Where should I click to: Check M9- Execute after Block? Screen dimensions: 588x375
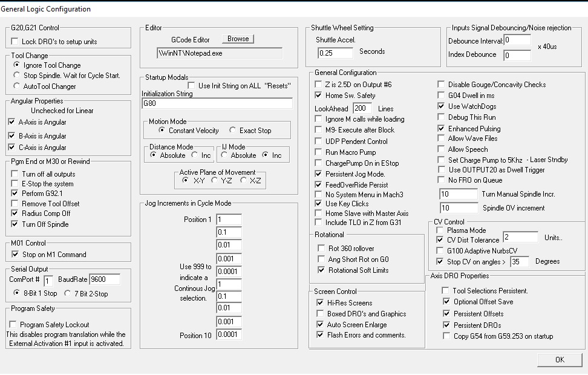pyautogui.click(x=318, y=130)
